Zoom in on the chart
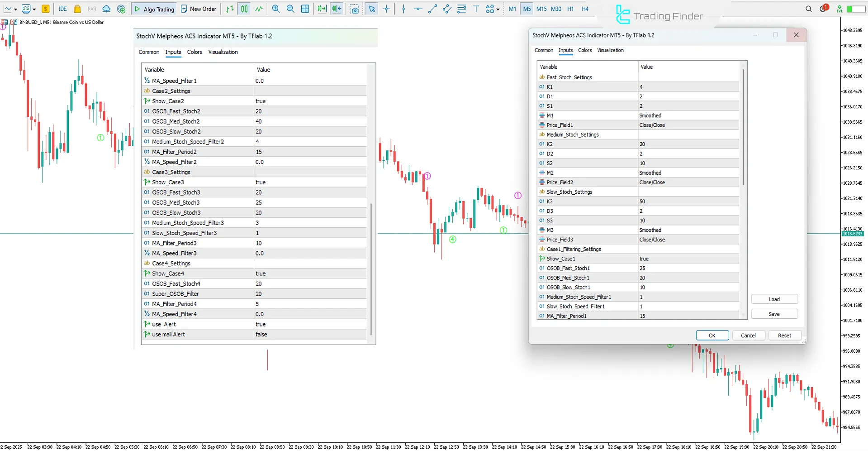868x451 pixels. 275,9
